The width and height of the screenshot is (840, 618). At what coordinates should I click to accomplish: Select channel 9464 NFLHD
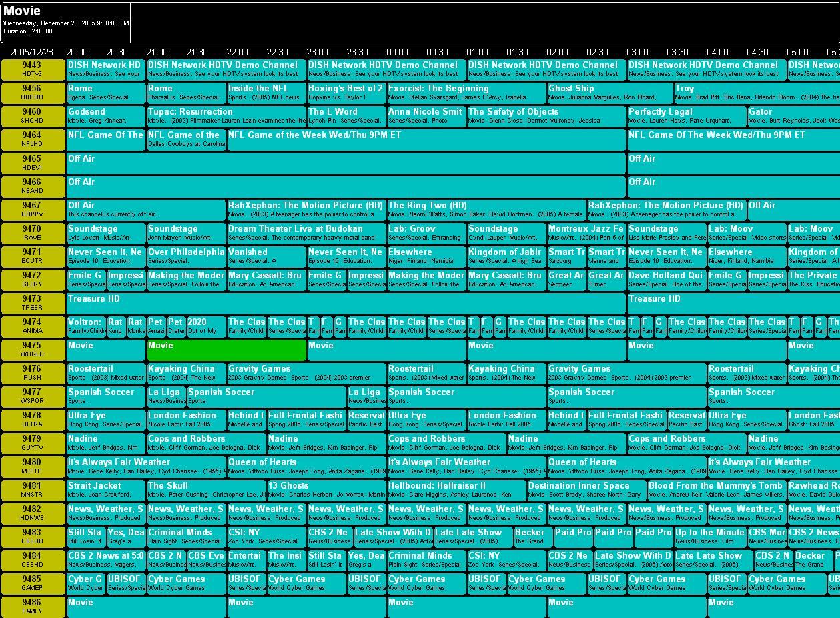[33, 140]
